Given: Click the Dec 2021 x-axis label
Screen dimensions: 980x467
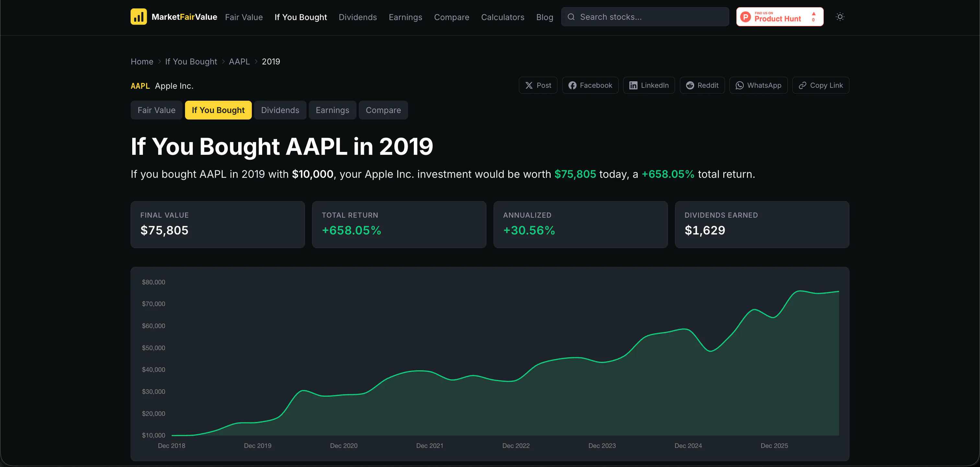Looking at the screenshot, I should tap(429, 445).
